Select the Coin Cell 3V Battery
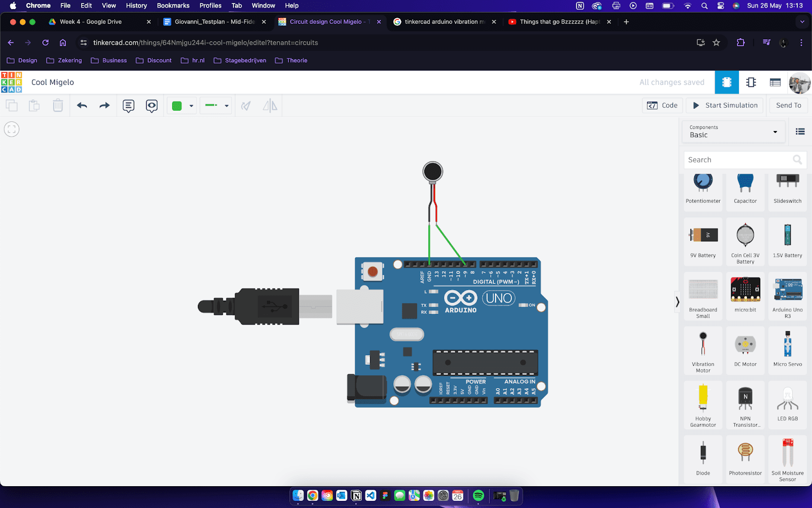Viewport: 812px width, 508px height. click(745, 241)
